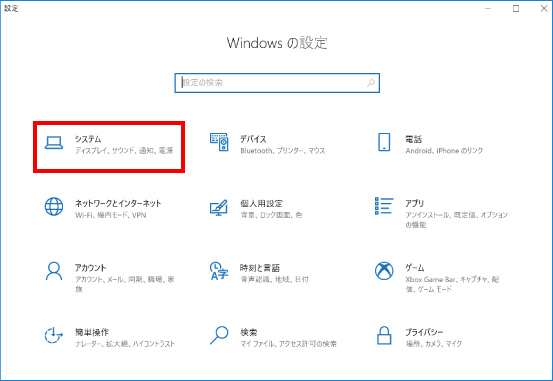The height and width of the screenshot is (381, 553).
Task: Click the Bluetooth、プリンター、マウス description
Action: tap(283, 151)
